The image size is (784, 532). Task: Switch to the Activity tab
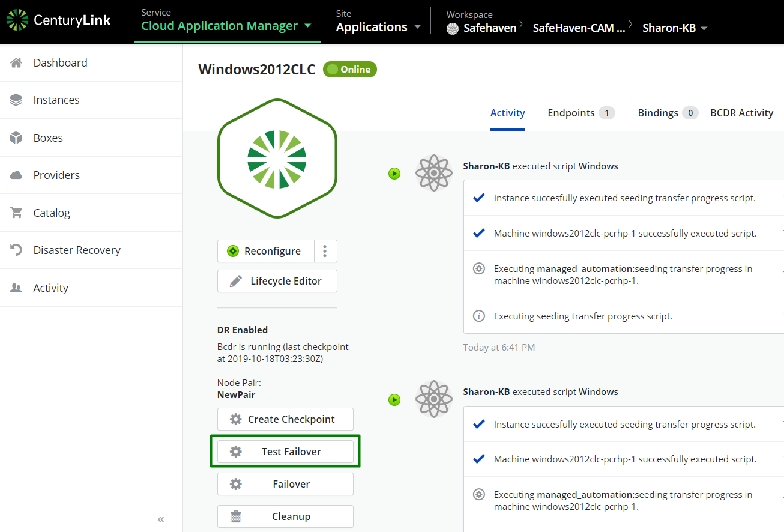tap(507, 113)
